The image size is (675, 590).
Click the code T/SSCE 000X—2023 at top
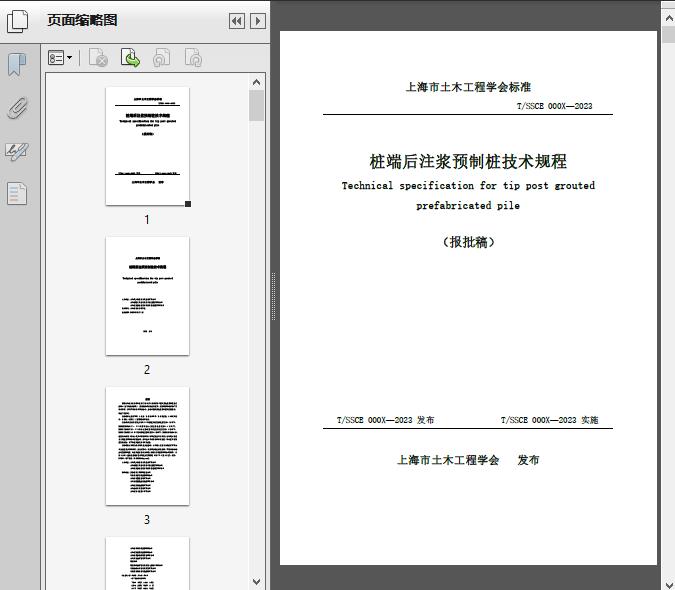pos(554,106)
